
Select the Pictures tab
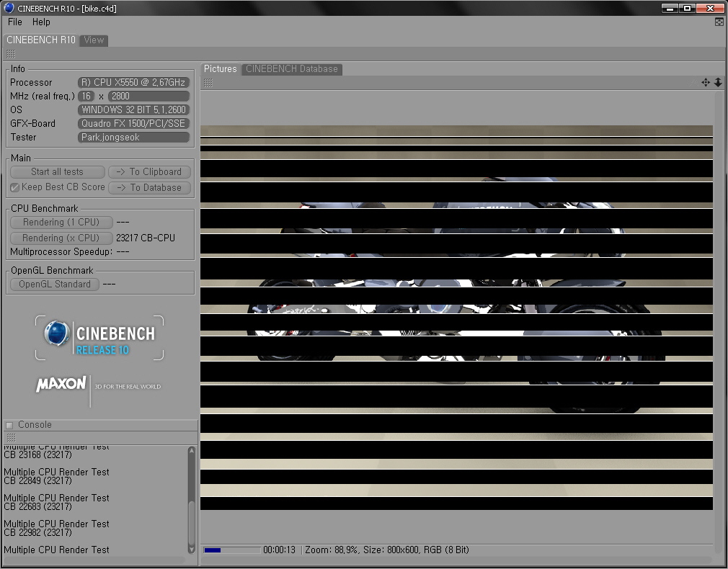click(x=221, y=68)
